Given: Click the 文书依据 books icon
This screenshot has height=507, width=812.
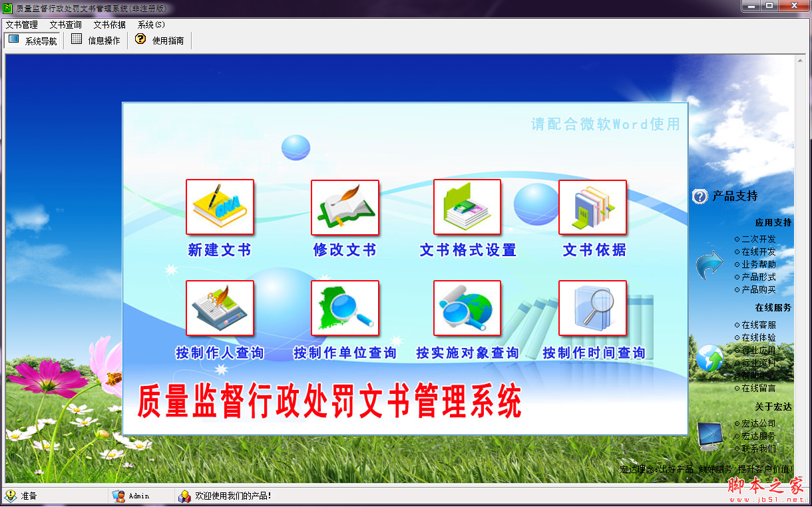Looking at the screenshot, I should point(592,208).
